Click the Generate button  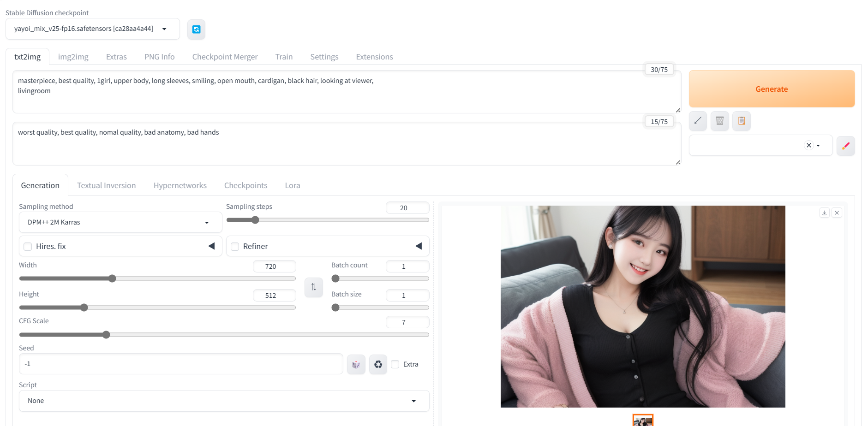point(772,89)
